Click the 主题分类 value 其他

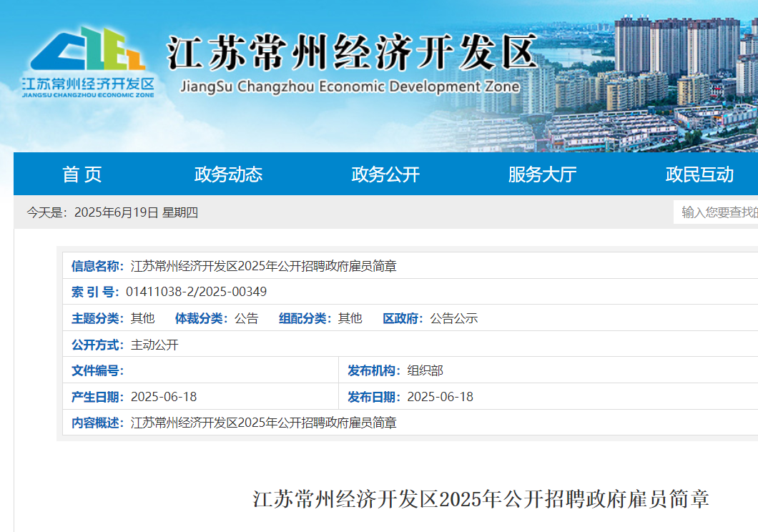(142, 318)
